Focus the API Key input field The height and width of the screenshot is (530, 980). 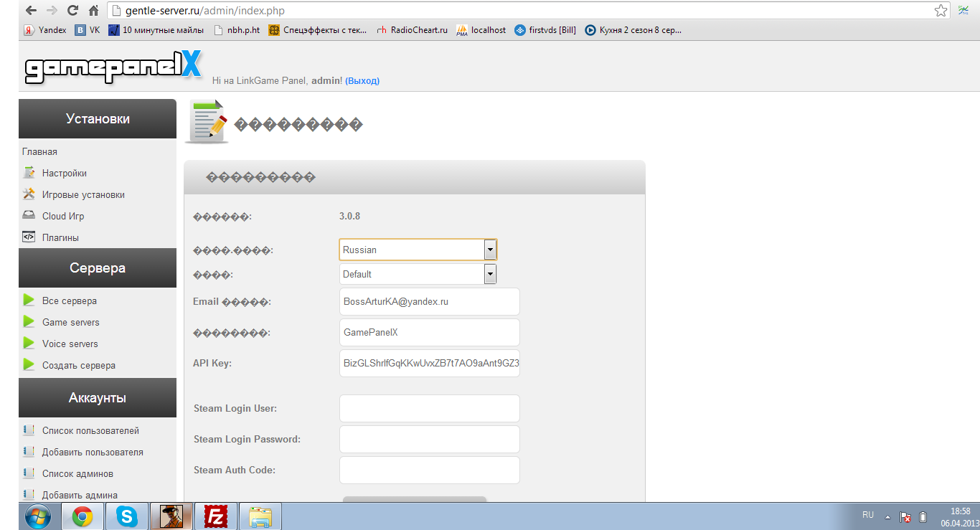click(x=429, y=363)
